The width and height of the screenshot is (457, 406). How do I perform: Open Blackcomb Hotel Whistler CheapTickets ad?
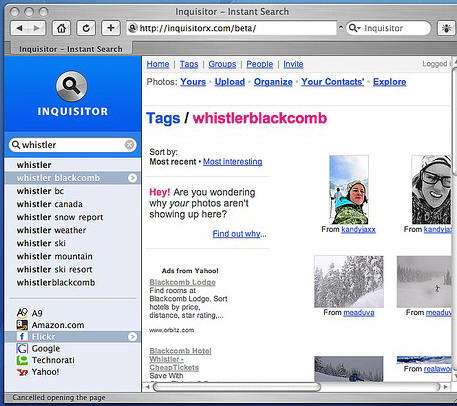[x=180, y=359]
